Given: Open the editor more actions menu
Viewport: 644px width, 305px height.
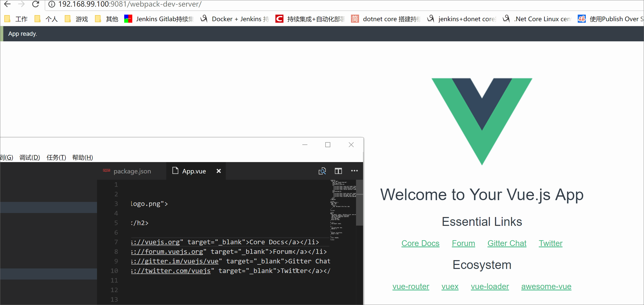Looking at the screenshot, I should click(x=354, y=171).
